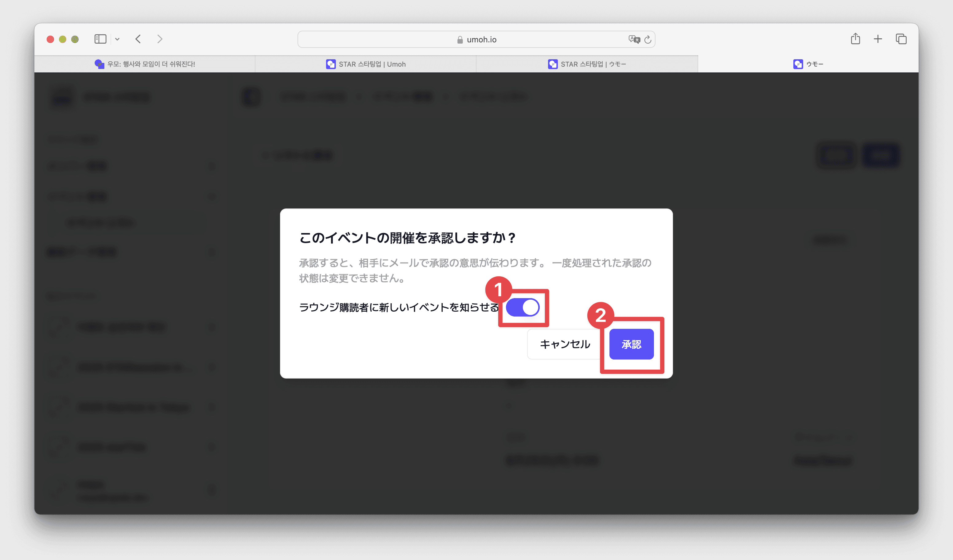Click the green full-screen window button
This screenshot has height=560, width=953.
pyautogui.click(x=75, y=39)
